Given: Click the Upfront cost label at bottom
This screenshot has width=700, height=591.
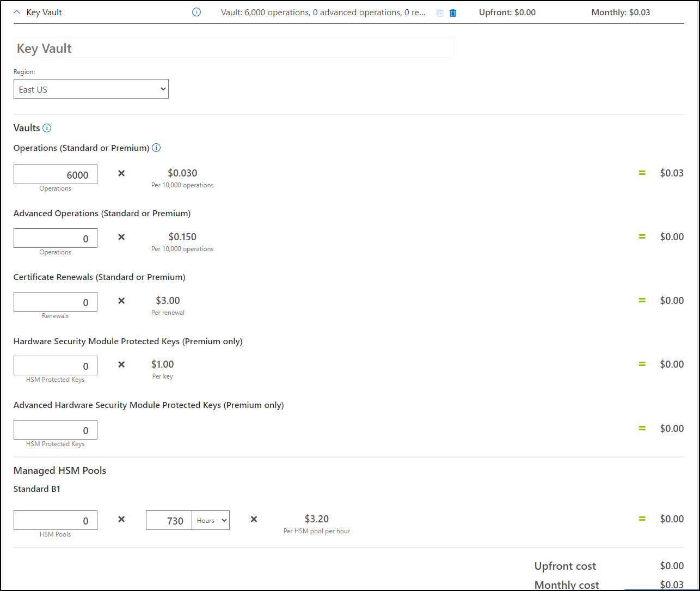Looking at the screenshot, I should pyautogui.click(x=565, y=566).
